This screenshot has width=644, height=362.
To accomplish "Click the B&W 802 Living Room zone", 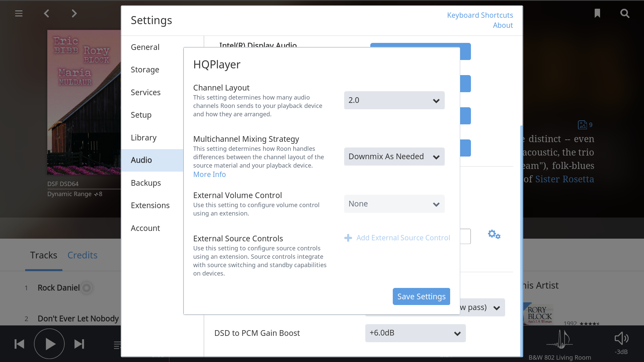I will [x=560, y=358].
